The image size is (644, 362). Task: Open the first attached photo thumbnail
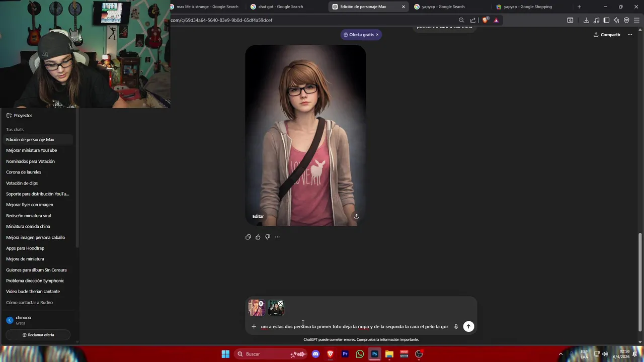click(x=256, y=308)
